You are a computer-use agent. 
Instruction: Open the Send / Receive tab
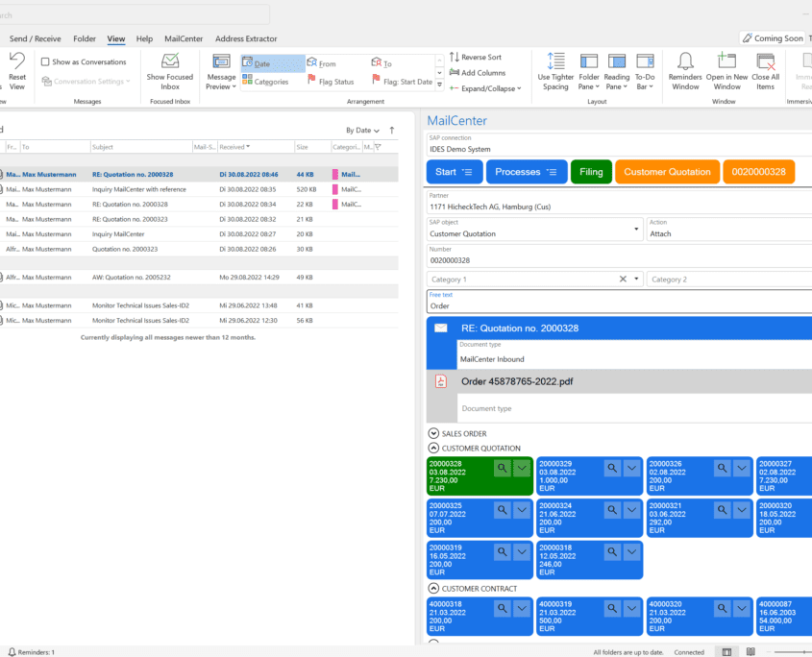click(35, 38)
